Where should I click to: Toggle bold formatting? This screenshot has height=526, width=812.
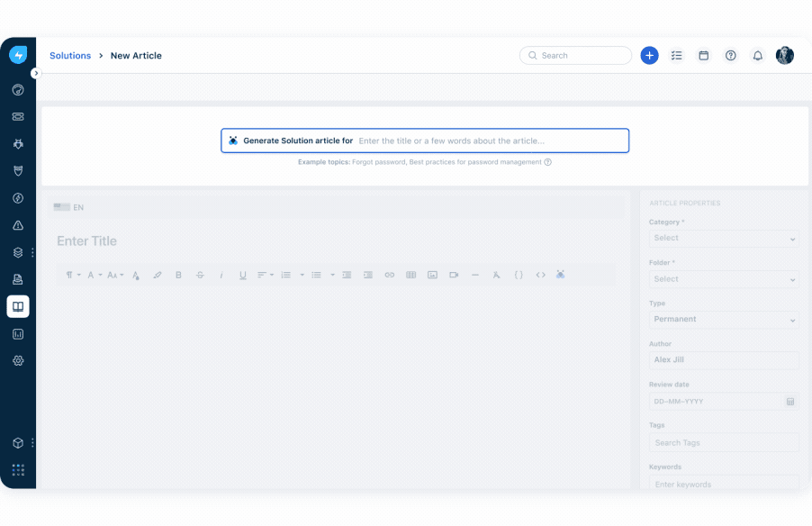click(x=178, y=276)
